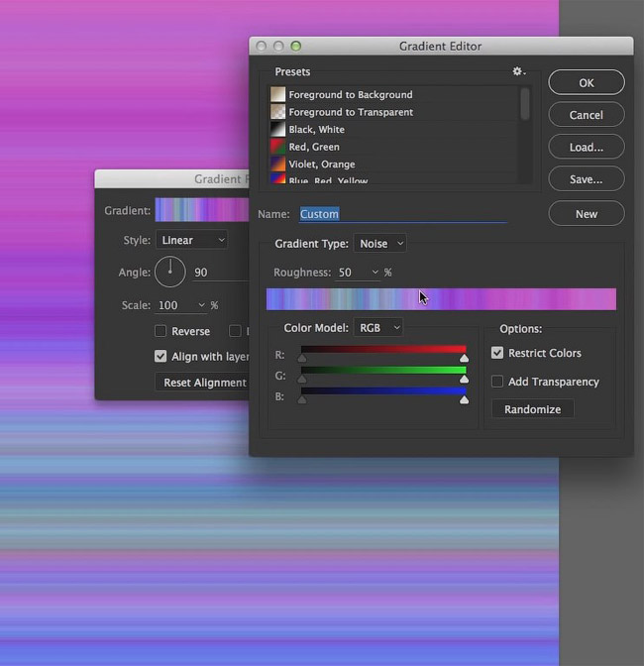This screenshot has width=644, height=666.
Task: Click the Randomize button
Action: 533,409
